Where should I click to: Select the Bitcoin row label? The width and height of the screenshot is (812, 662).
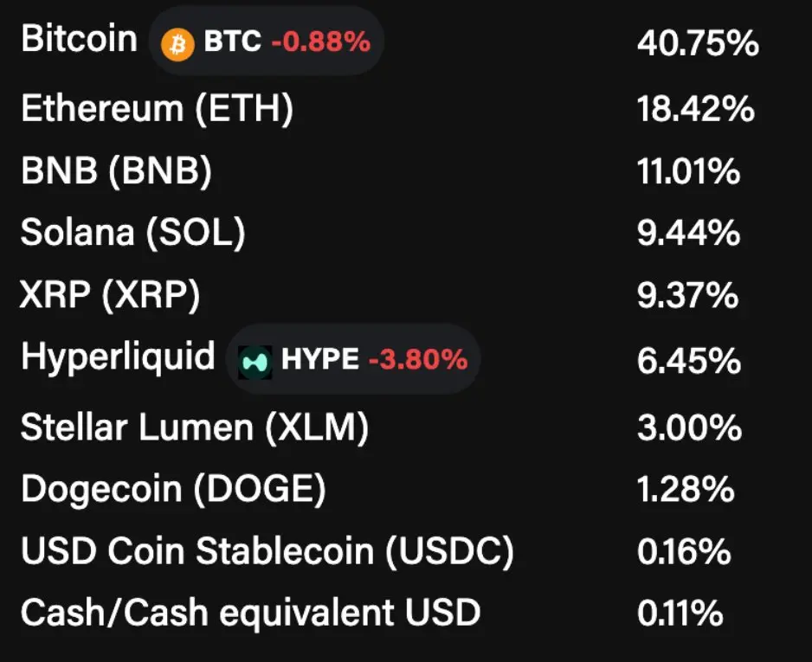point(79,39)
